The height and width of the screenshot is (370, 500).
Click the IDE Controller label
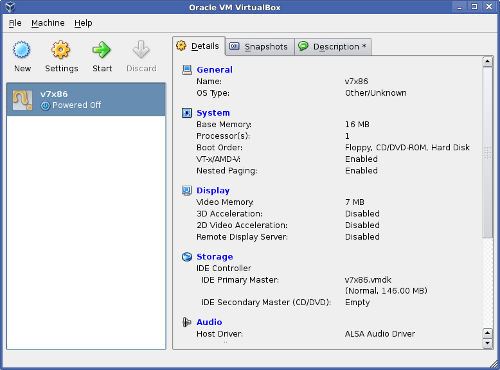[224, 268]
